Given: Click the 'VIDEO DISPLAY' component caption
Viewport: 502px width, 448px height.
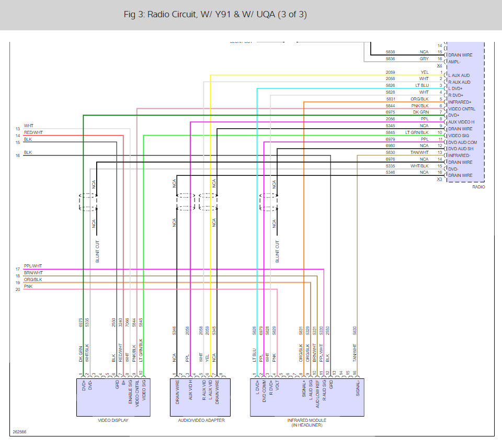Looking at the screenshot, I should coord(113,420).
